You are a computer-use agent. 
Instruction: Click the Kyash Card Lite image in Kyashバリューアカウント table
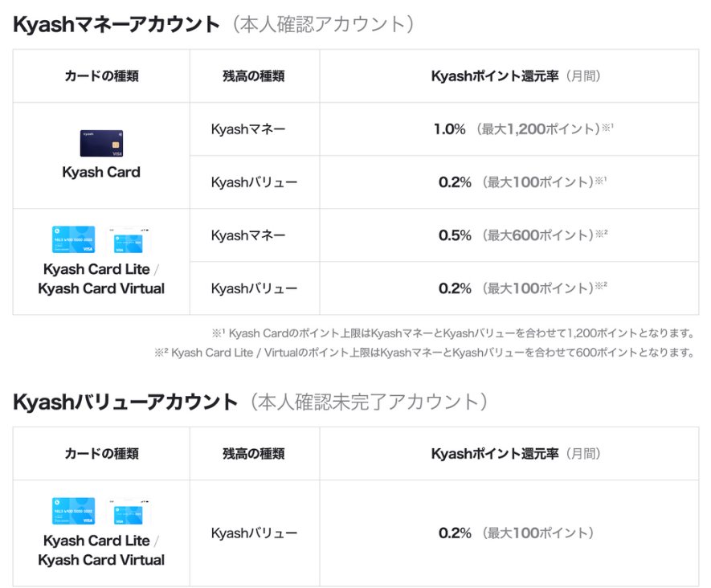[73, 512]
